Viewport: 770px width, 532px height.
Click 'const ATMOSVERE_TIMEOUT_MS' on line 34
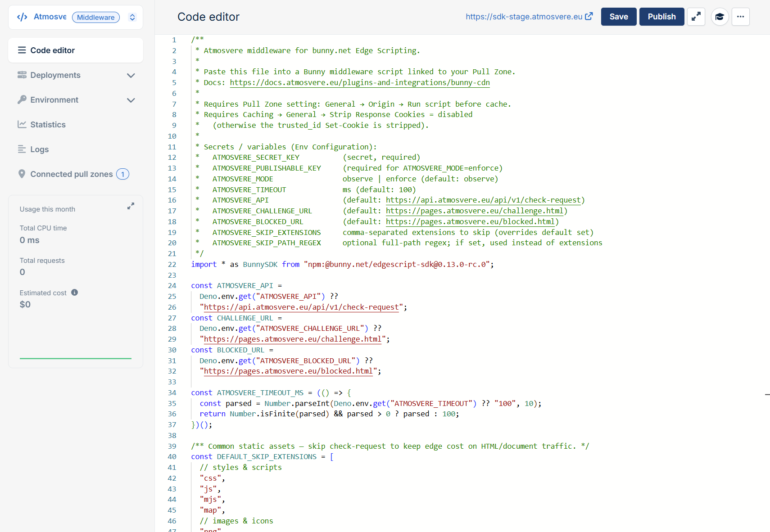point(247,393)
